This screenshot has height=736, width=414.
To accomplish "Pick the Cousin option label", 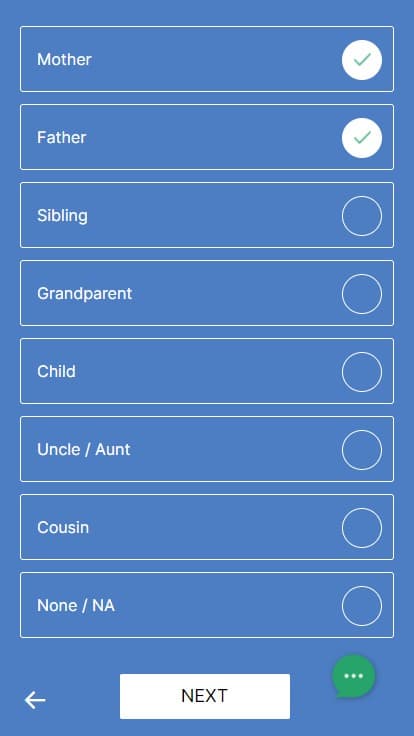I will 63,528.
